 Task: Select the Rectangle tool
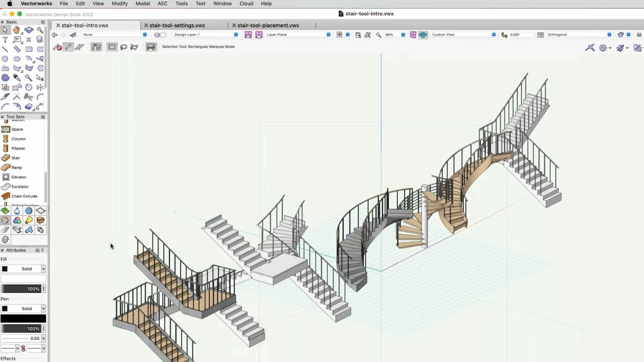(x=29, y=49)
